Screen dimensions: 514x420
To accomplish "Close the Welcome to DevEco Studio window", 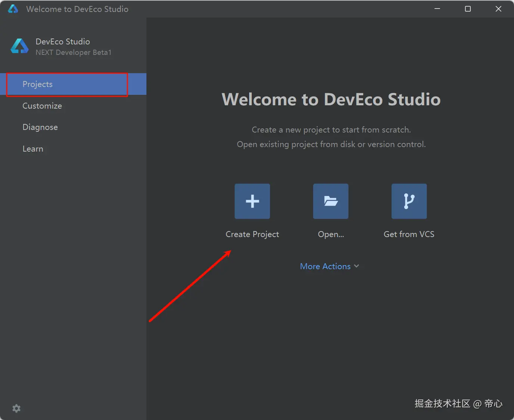I will click(x=498, y=9).
